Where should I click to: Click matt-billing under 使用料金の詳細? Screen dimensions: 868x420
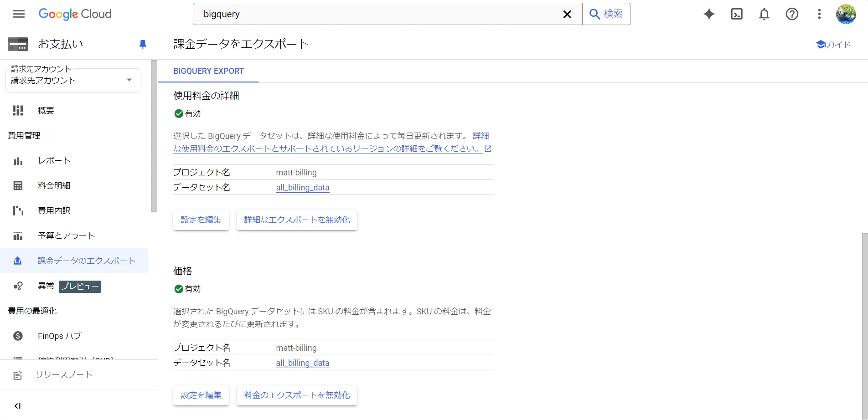(296, 173)
